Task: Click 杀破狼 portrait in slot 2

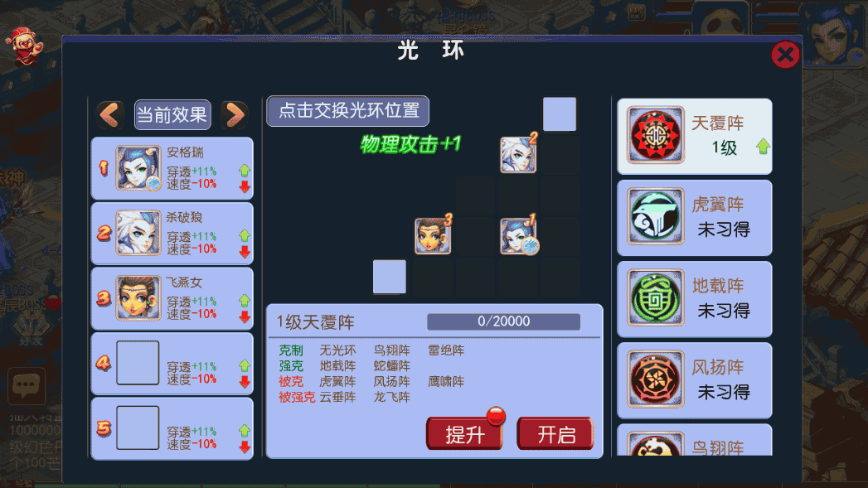Action: [x=138, y=233]
